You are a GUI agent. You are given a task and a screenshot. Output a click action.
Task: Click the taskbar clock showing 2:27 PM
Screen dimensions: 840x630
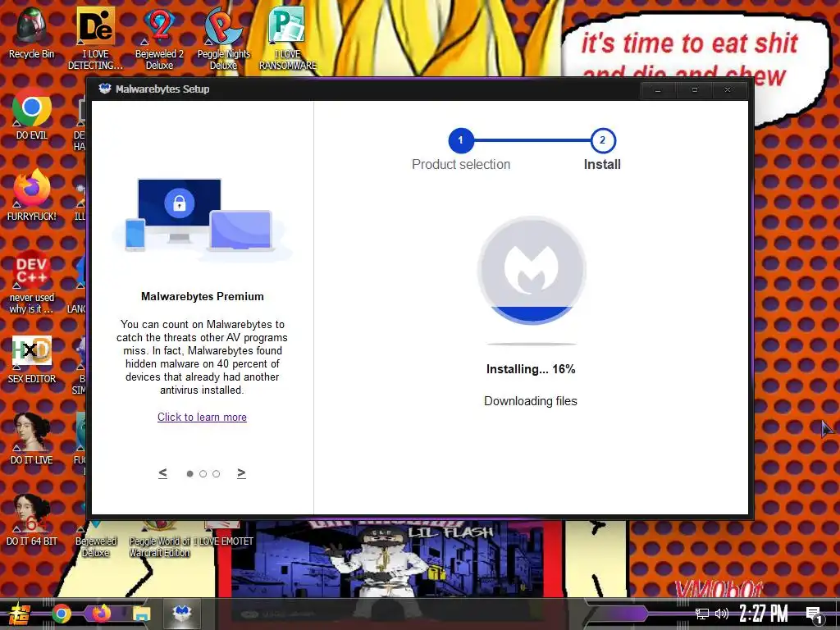(x=764, y=614)
